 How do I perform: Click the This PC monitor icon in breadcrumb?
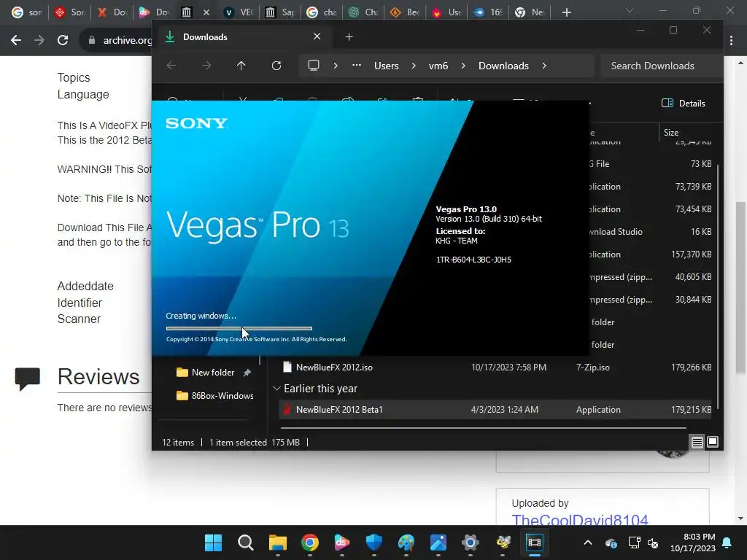pos(314,66)
